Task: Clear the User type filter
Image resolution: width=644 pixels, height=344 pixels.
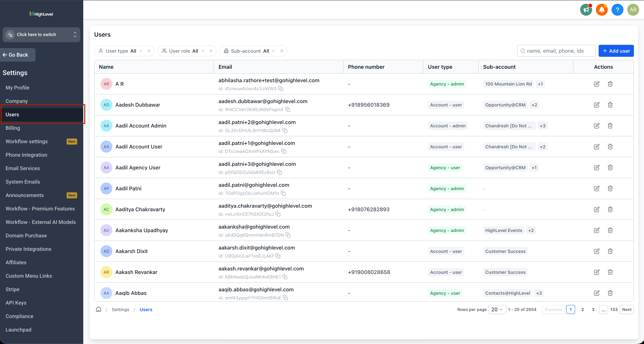Action: pyautogui.click(x=149, y=51)
